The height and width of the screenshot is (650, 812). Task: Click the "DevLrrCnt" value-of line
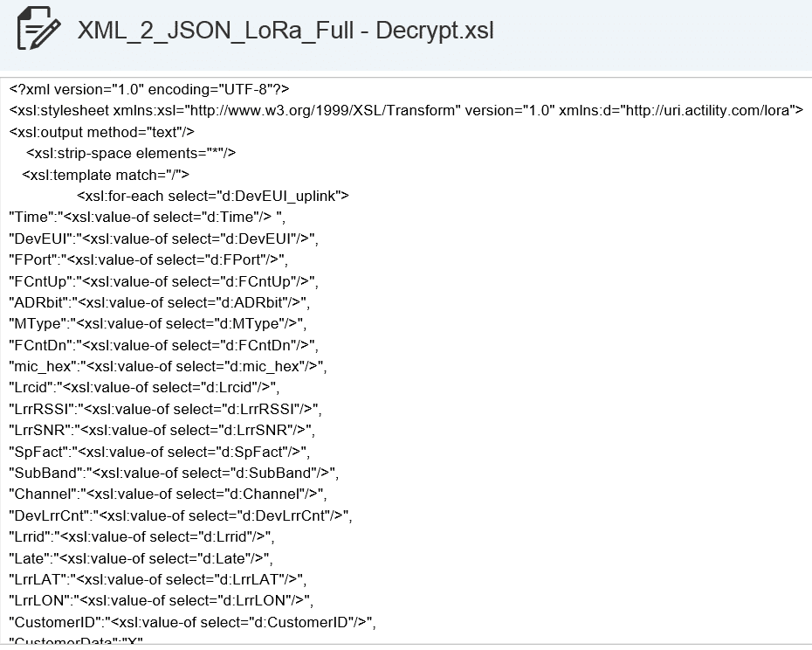pos(181,515)
